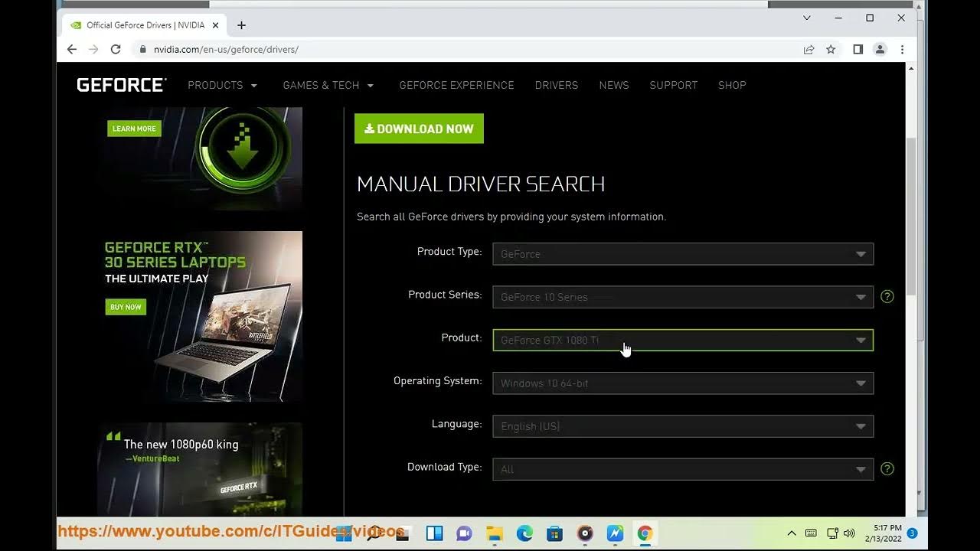Open Microsoft Store from the taskbar
Screen dimensions: 980x551
[x=554, y=533]
